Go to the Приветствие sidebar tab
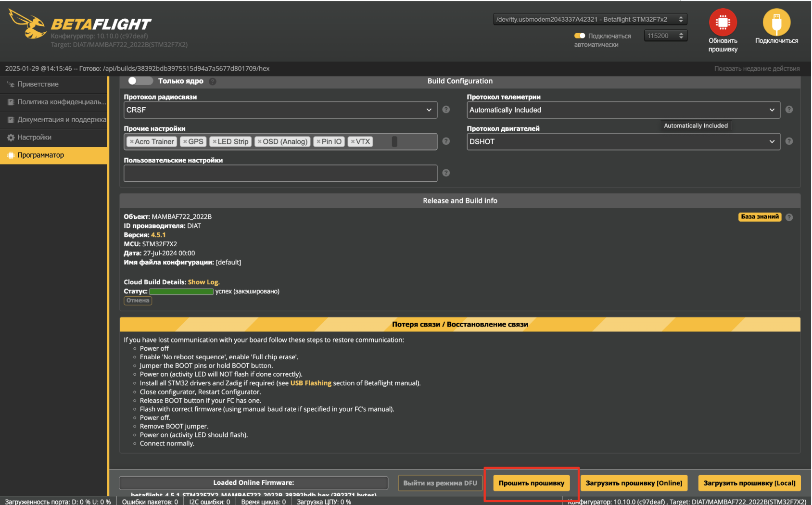The image size is (812, 505). click(x=38, y=84)
